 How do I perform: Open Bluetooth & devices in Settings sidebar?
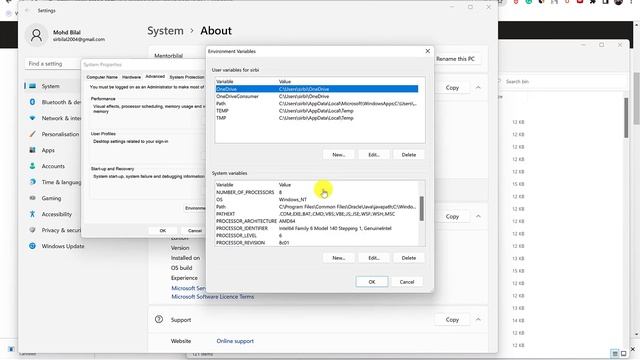[x=53, y=102]
